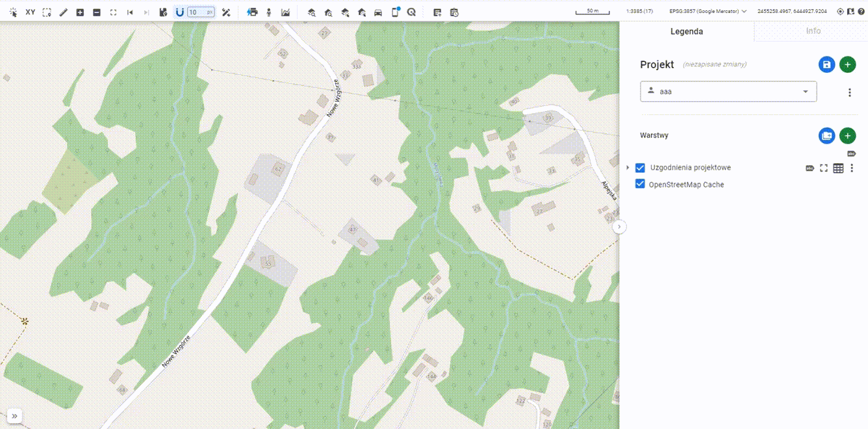This screenshot has height=429, width=868.
Task: Click green add layer button in Warstwy
Action: click(x=847, y=136)
